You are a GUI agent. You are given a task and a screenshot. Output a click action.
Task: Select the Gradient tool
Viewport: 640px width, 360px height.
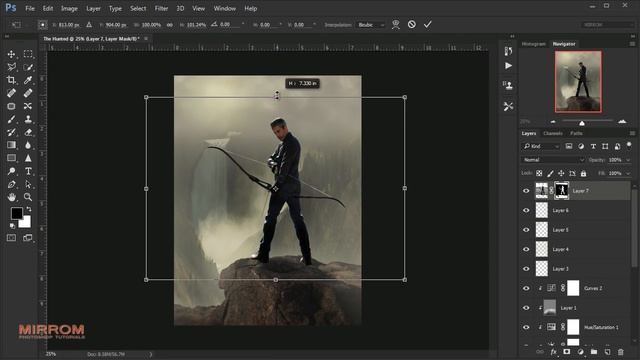pyautogui.click(x=11, y=145)
